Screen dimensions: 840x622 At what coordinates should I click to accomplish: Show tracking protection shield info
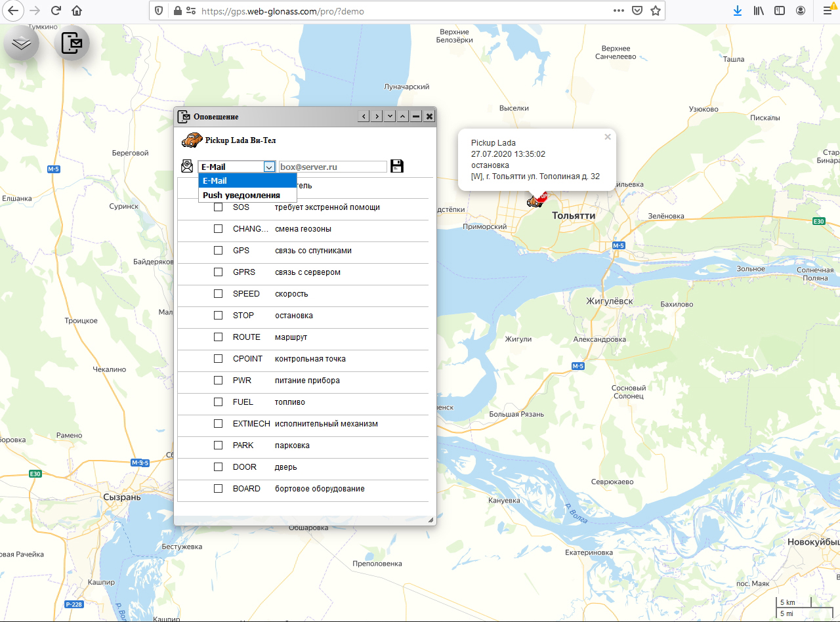[x=158, y=10]
